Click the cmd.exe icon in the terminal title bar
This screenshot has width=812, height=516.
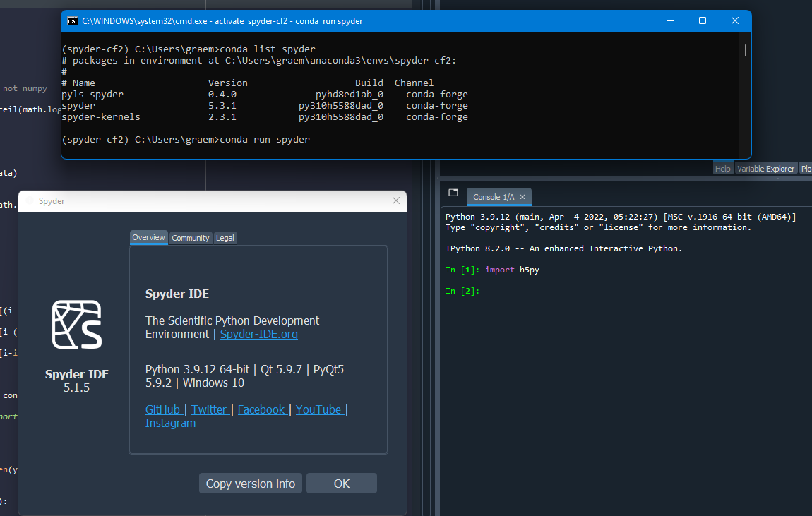click(73, 21)
